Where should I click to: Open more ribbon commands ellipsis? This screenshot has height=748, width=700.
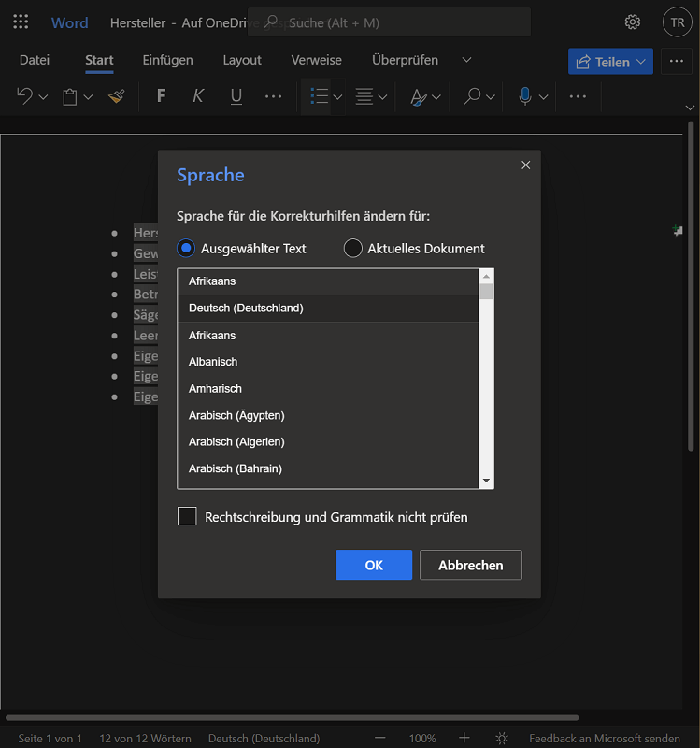point(578,96)
